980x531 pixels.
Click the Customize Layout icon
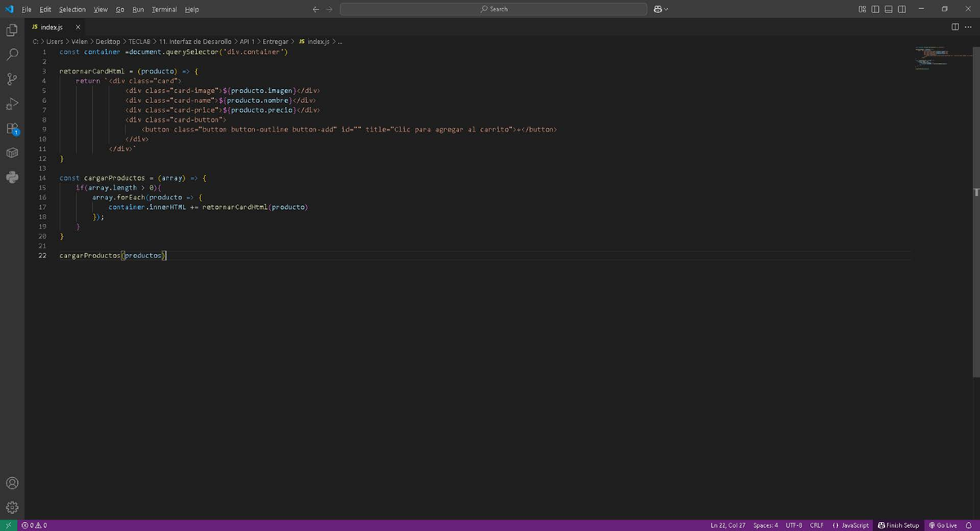point(863,9)
